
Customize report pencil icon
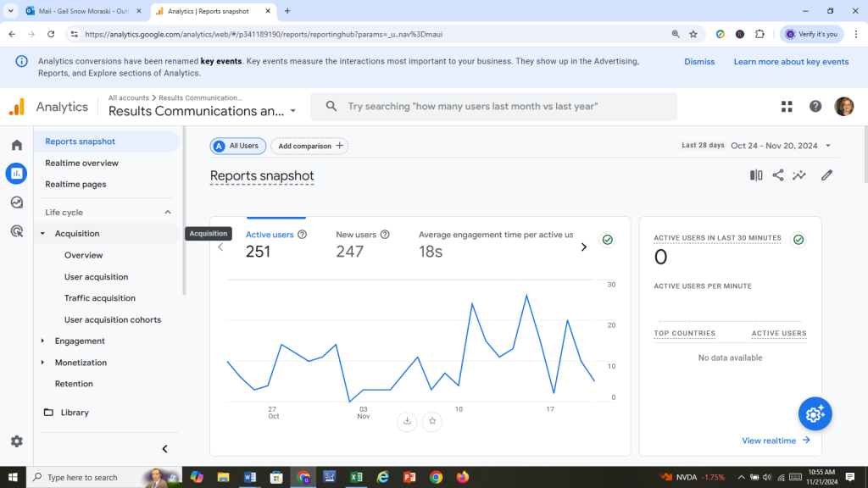click(x=826, y=175)
